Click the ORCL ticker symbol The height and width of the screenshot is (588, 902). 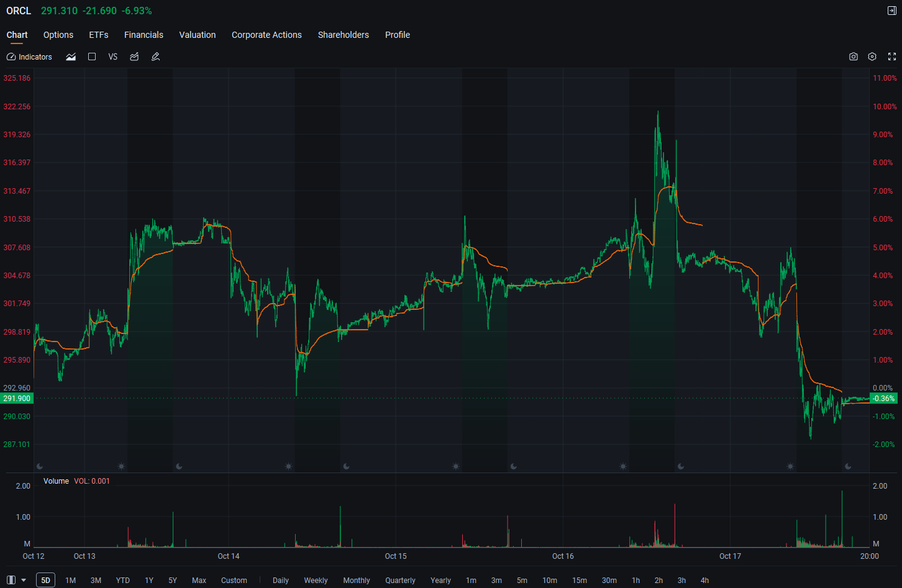pos(19,11)
